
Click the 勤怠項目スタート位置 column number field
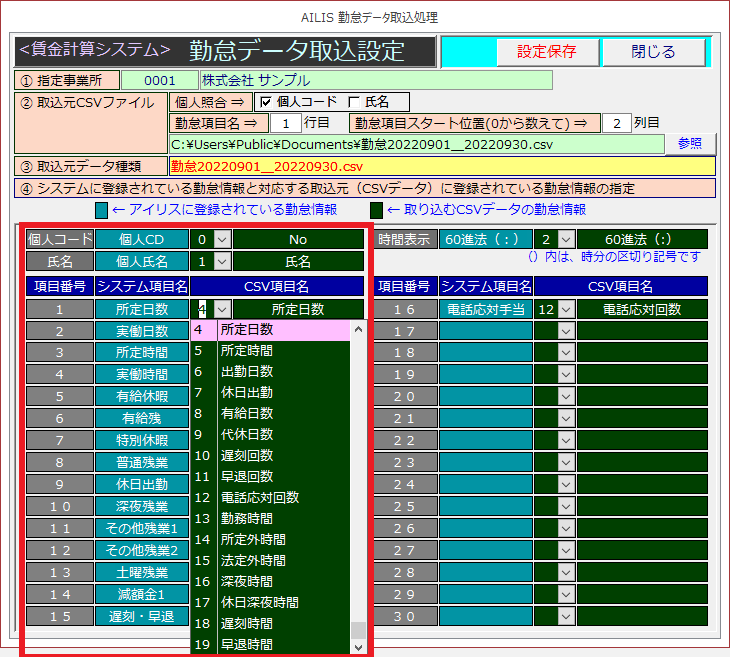click(x=616, y=123)
